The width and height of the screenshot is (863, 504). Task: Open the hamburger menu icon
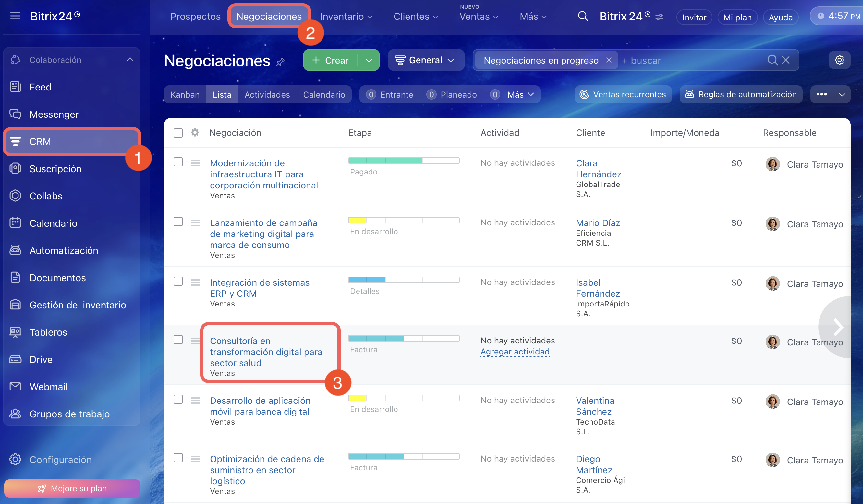coord(15,16)
